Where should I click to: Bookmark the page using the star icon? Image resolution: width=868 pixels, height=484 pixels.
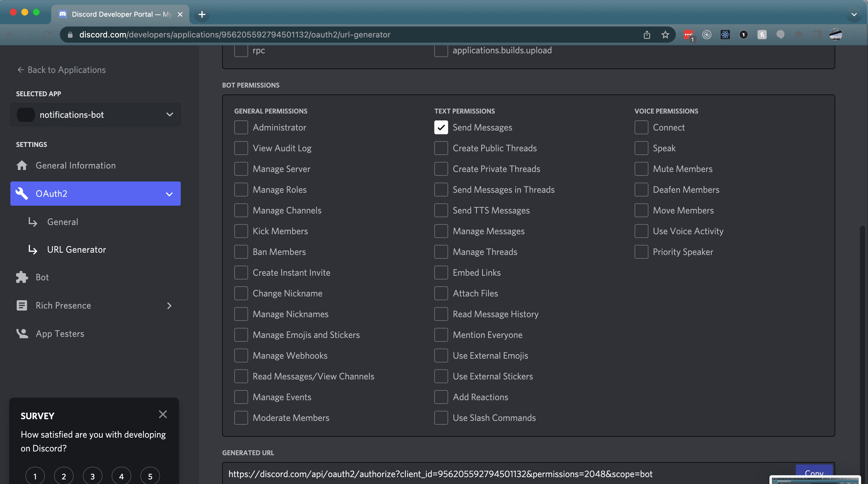(665, 34)
